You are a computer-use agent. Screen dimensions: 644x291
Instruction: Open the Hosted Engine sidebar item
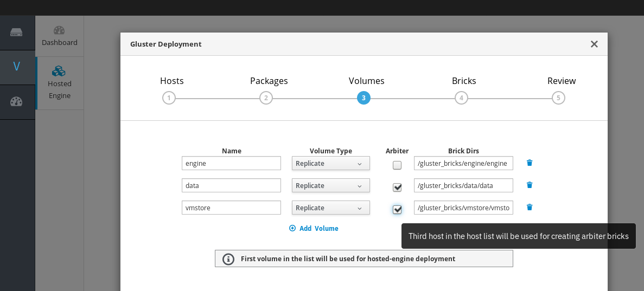pyautogui.click(x=60, y=83)
